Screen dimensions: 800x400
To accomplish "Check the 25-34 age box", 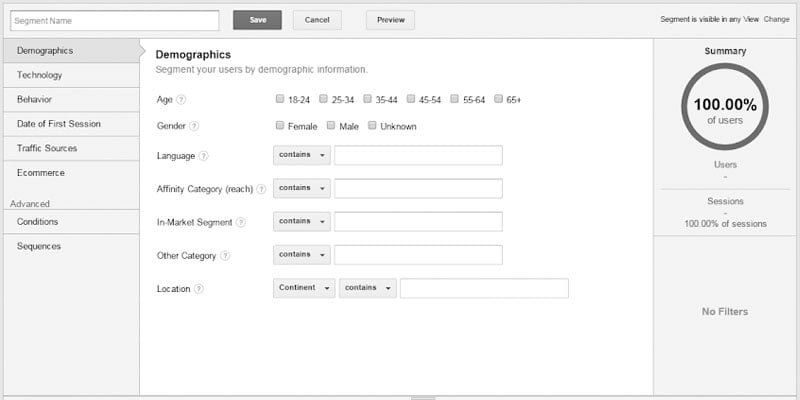I will (323, 99).
